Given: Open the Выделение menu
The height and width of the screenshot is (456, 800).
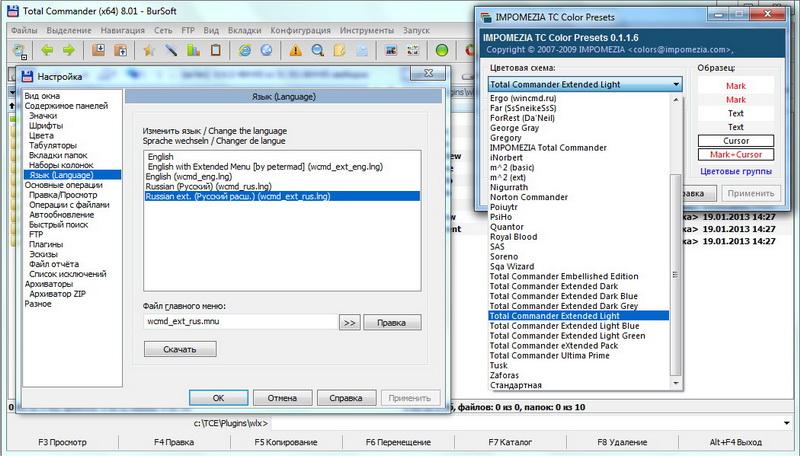Looking at the screenshot, I should (69, 31).
